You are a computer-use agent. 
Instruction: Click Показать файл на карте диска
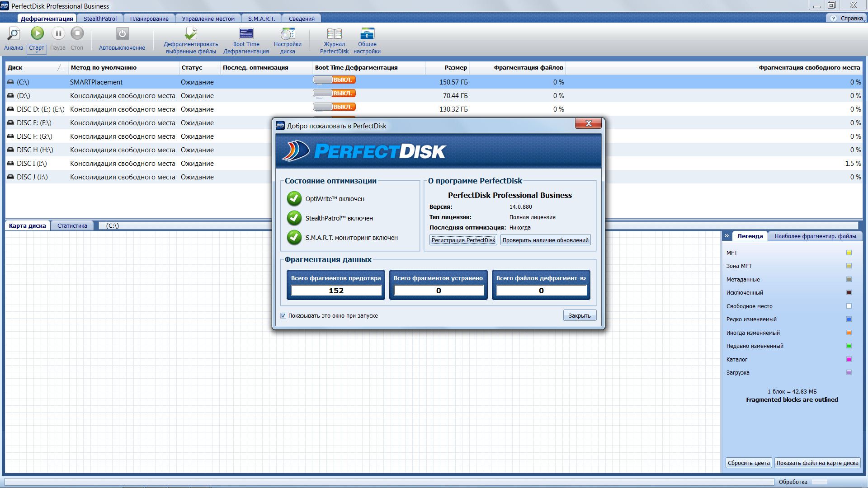817,463
